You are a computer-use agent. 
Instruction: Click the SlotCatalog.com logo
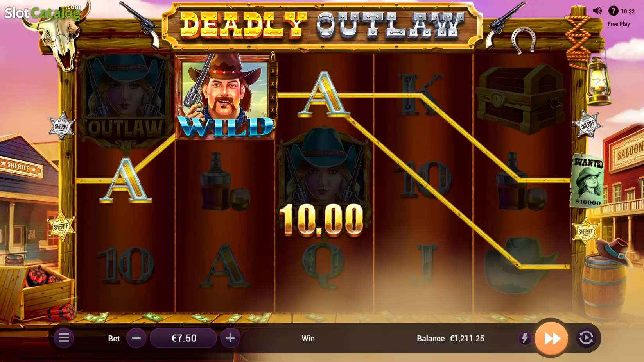tap(43, 12)
